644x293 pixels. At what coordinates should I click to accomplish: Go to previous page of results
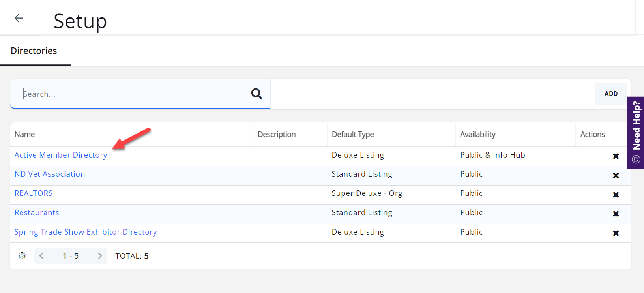[x=41, y=256]
